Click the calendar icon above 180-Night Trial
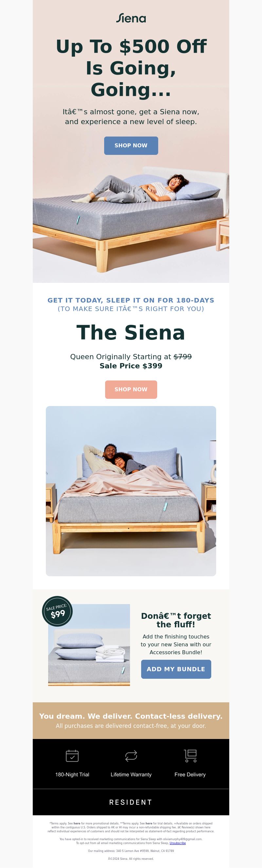 [72, 756]
